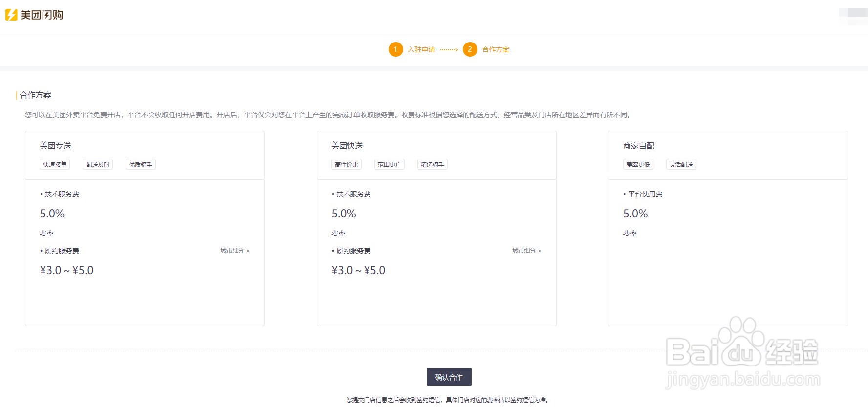Click the 优质骑手 tag
The image size is (868, 409).
[141, 165]
